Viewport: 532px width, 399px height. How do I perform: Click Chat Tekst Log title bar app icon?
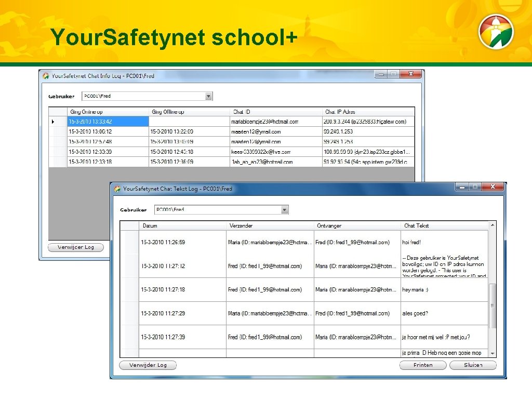tap(117, 189)
